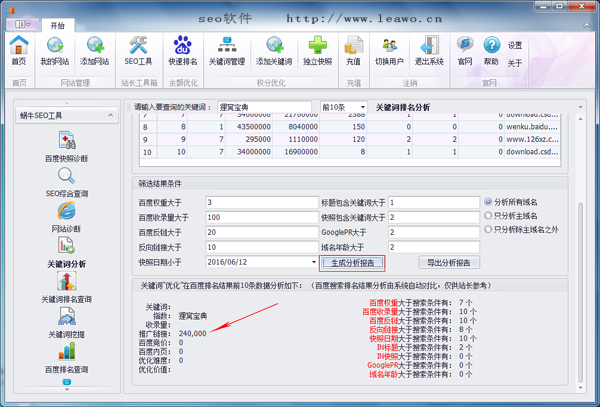The image size is (600, 407).
Task: Edit the 百度收录量大于 field
Action: coord(262,217)
